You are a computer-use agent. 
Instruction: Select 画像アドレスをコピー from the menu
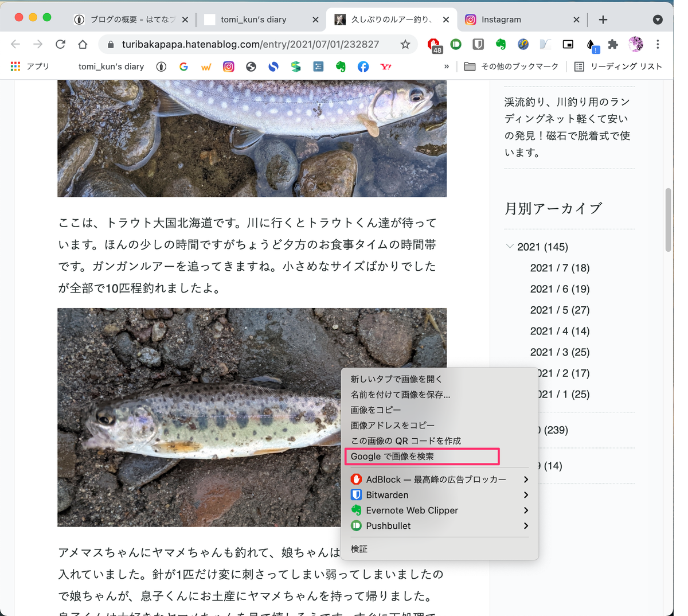tap(440, 426)
